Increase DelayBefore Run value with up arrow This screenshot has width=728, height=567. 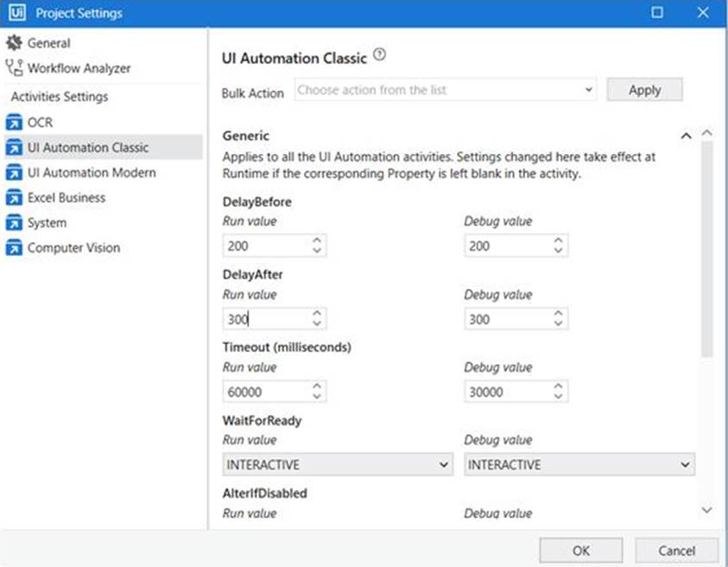317,241
